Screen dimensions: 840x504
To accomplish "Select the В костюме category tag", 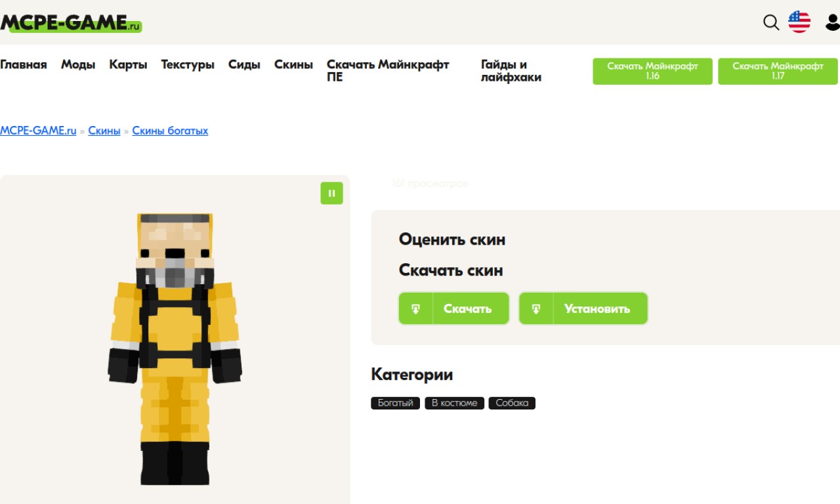I will tap(454, 403).
